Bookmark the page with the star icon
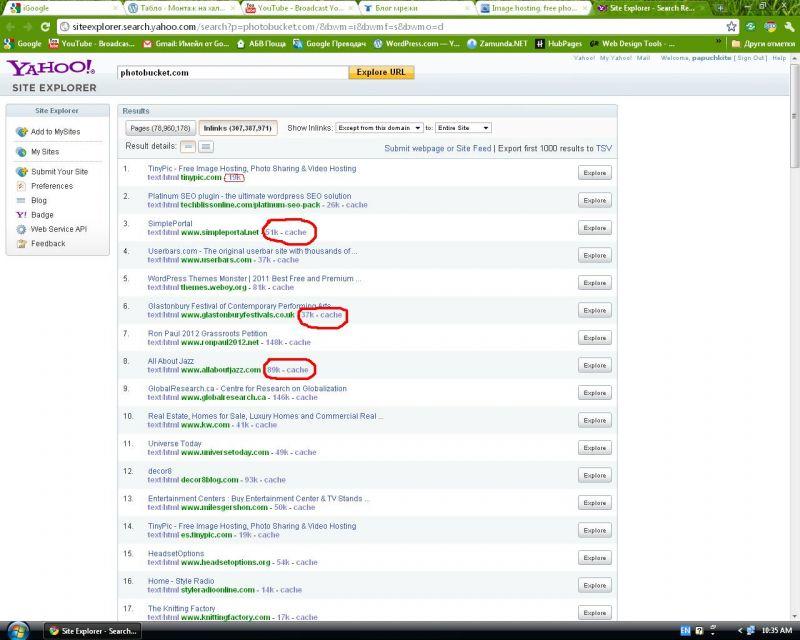This screenshot has height=640, width=800. [732, 27]
